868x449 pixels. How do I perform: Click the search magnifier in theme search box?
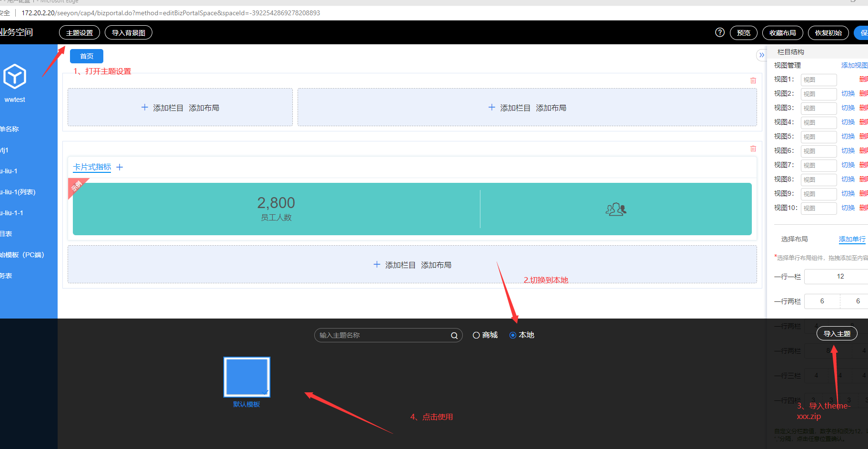click(x=454, y=336)
